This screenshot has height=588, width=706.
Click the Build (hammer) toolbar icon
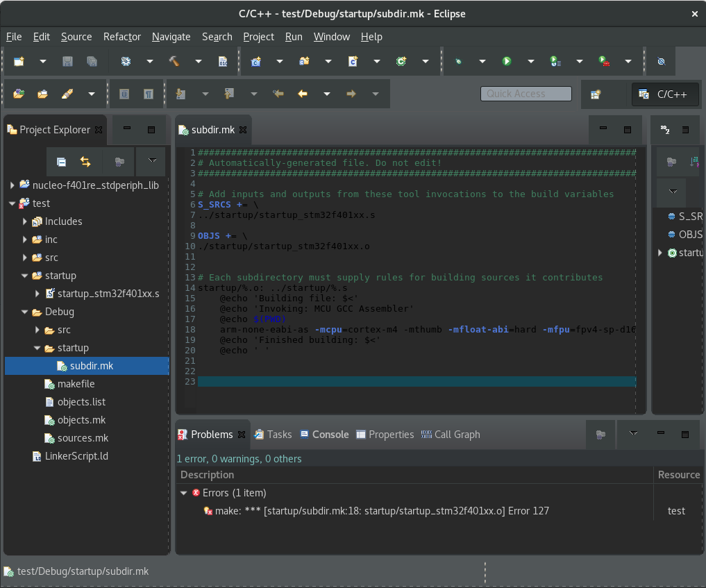tap(174, 61)
